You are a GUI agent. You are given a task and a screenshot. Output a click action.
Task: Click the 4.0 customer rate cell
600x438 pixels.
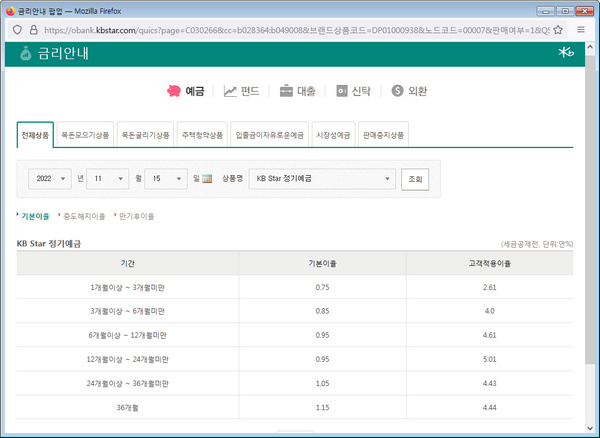tap(490, 311)
